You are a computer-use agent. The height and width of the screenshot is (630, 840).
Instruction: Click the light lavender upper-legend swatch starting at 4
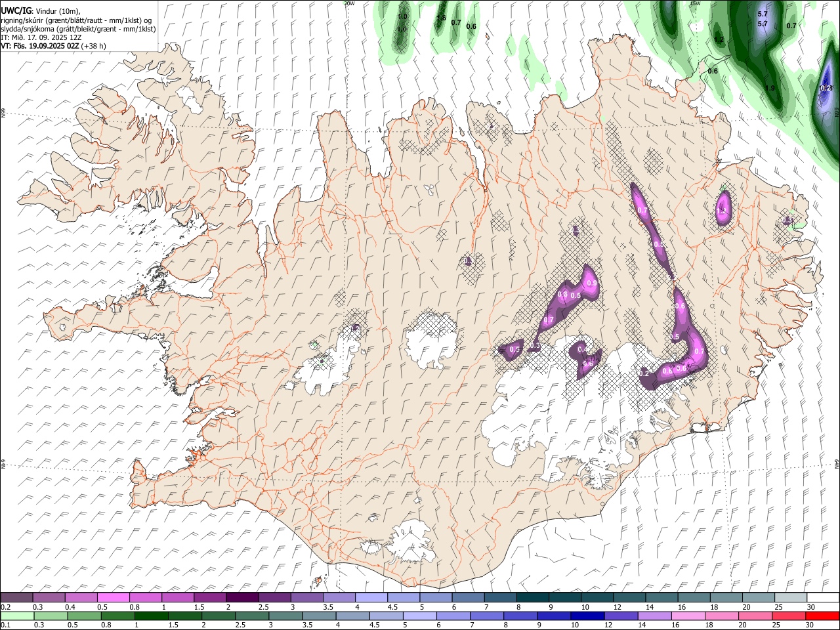point(371,598)
